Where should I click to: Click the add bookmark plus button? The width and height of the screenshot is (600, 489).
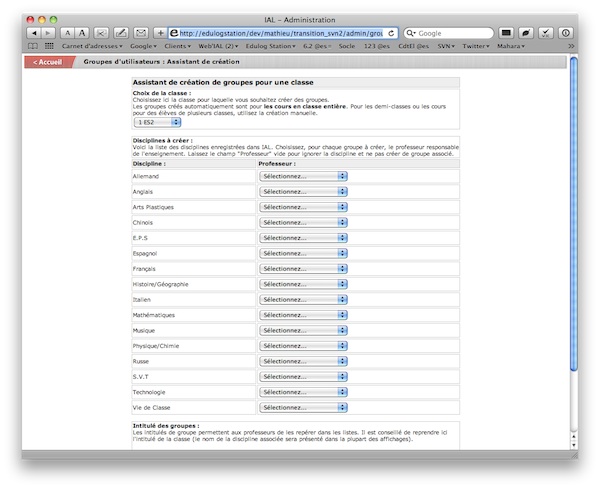[x=160, y=33]
